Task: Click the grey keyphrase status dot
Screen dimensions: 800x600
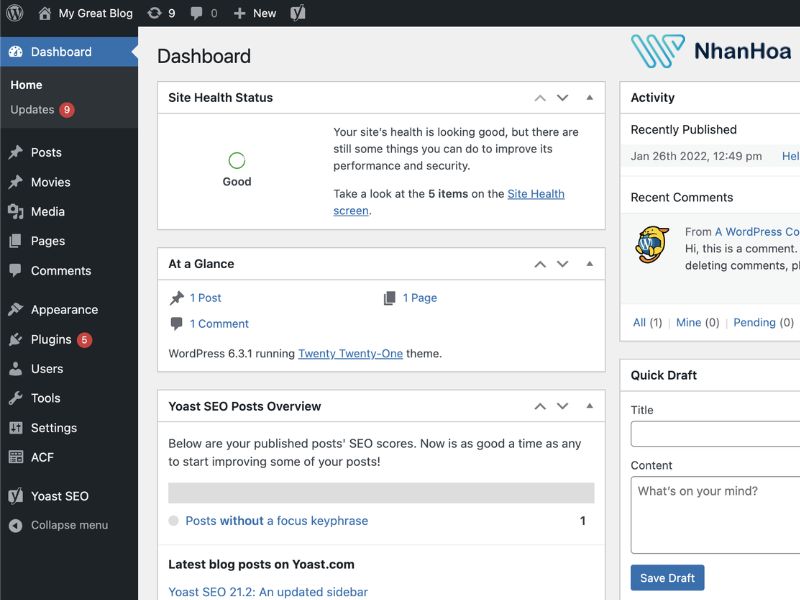Action: pos(173,521)
